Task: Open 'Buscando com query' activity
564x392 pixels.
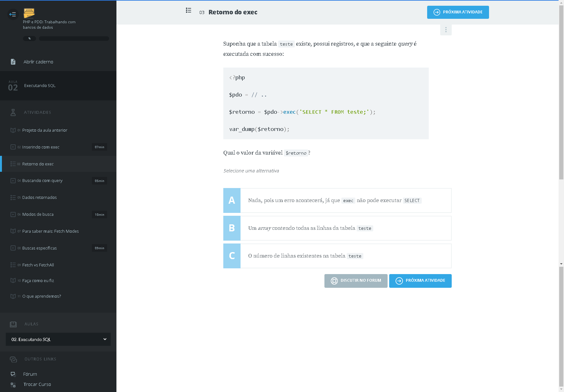Action: point(42,181)
